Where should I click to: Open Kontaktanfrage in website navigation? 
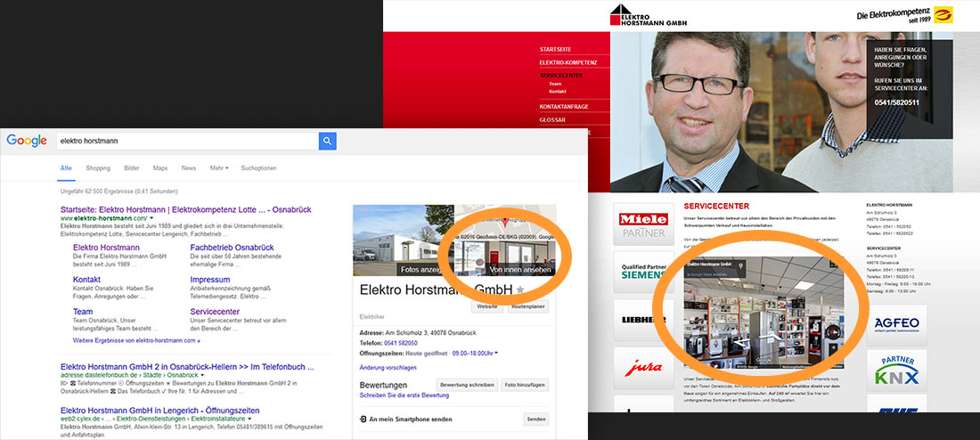point(564,107)
